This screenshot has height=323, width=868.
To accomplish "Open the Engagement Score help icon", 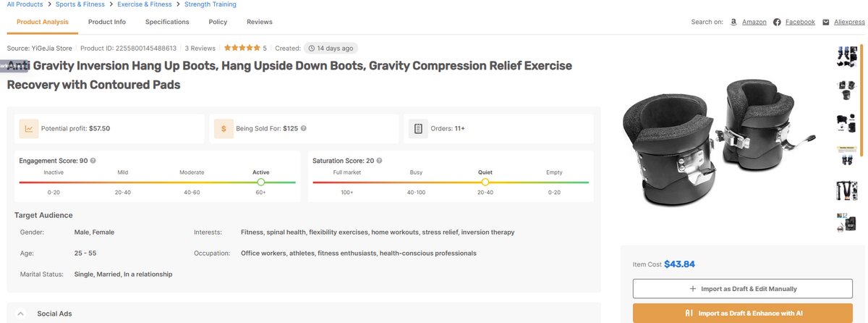I will 93,161.
